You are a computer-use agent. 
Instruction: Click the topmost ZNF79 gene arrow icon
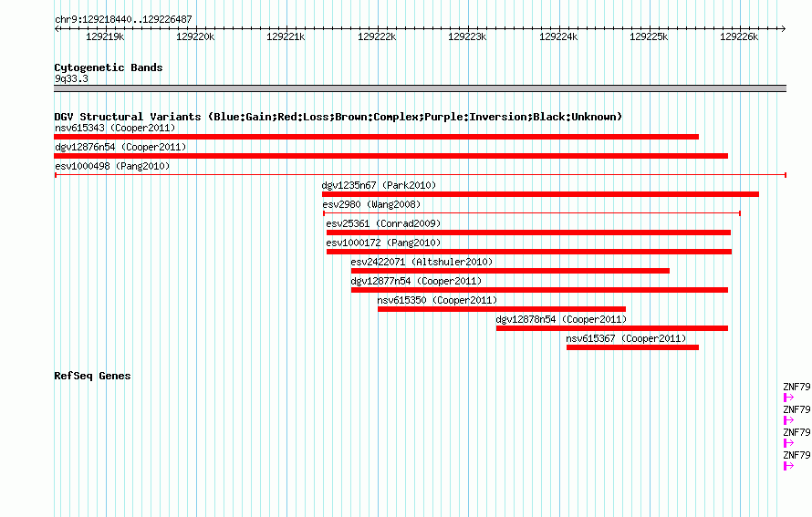coord(788,398)
